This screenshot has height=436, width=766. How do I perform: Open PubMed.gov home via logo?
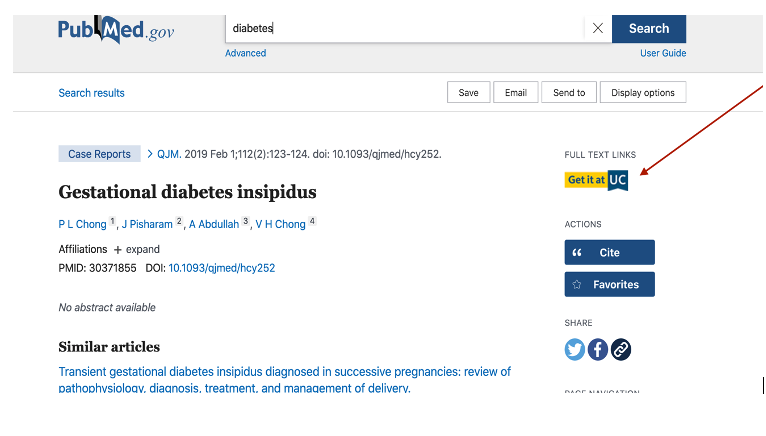pyautogui.click(x=116, y=30)
